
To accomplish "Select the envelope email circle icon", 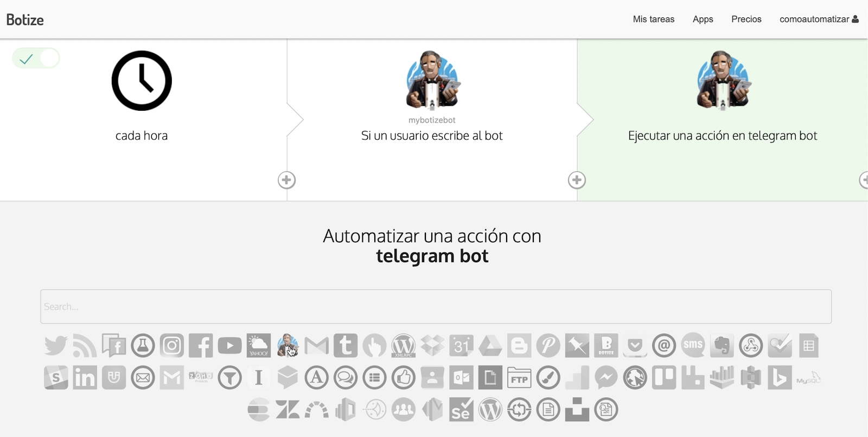I will (143, 378).
